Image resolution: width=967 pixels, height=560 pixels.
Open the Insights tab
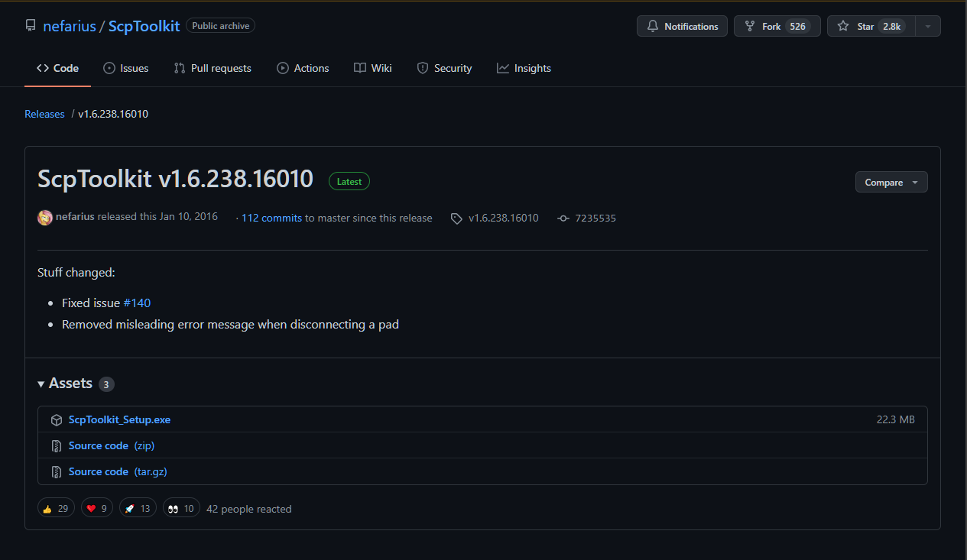pyautogui.click(x=524, y=68)
